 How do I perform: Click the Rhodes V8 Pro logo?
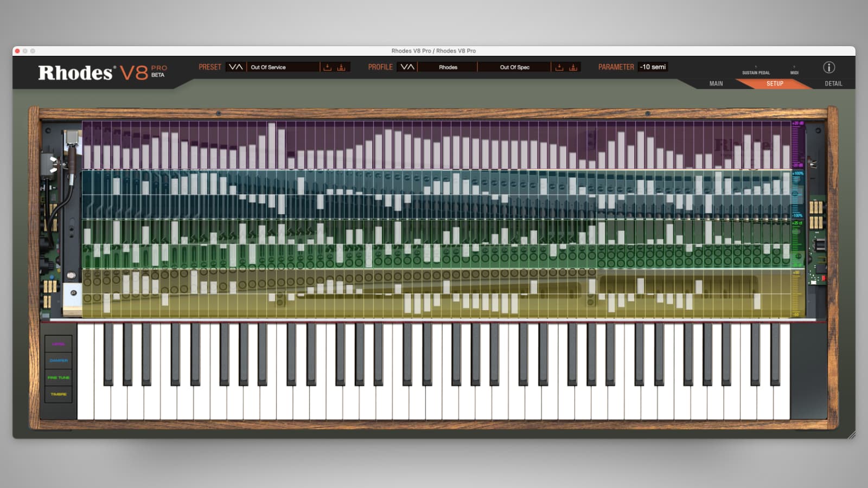pyautogui.click(x=100, y=72)
